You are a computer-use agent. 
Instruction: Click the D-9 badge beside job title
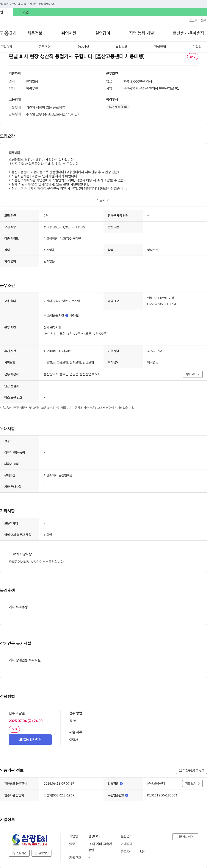tap(193, 57)
